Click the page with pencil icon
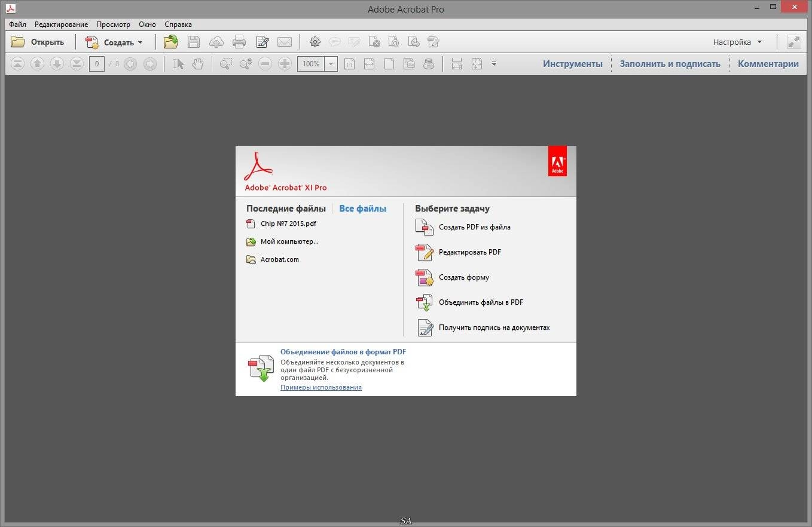812x527 pixels. tap(434, 42)
